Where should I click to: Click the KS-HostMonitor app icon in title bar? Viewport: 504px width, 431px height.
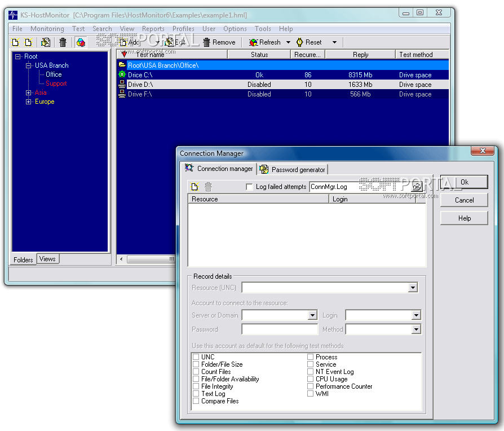pyautogui.click(x=13, y=15)
